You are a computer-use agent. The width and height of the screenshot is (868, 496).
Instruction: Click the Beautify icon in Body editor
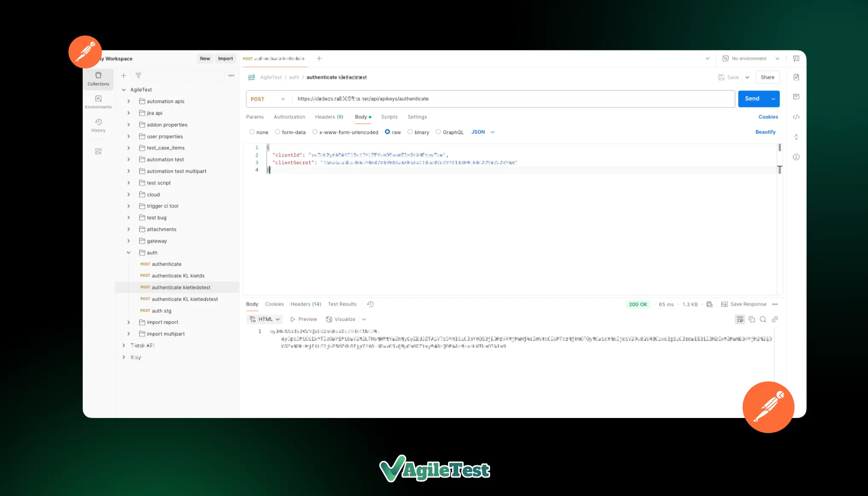click(x=766, y=132)
